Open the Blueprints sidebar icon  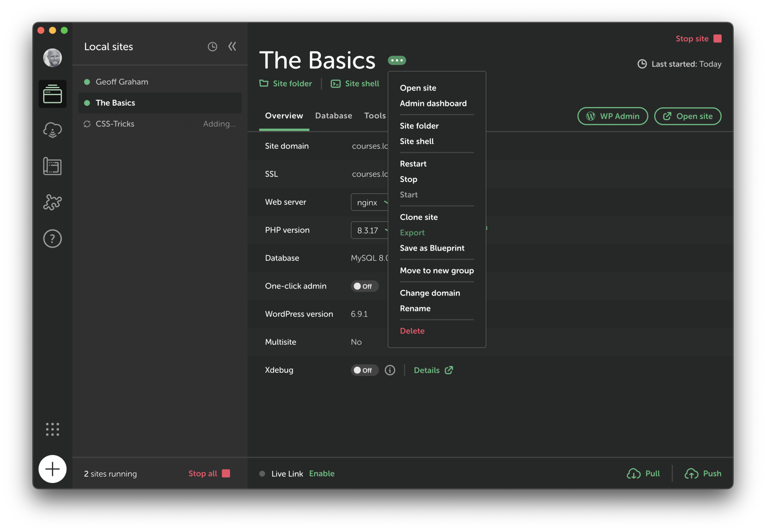pyautogui.click(x=52, y=166)
